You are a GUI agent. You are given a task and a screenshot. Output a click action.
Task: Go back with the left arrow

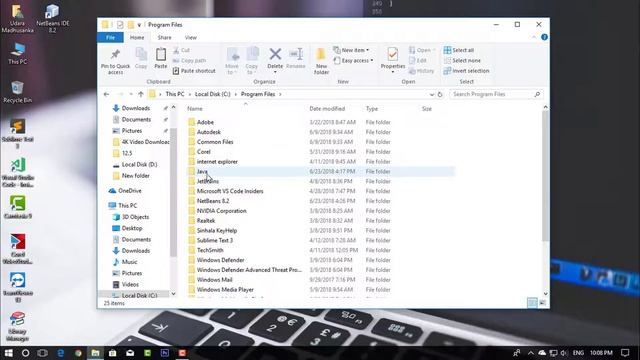pos(107,94)
